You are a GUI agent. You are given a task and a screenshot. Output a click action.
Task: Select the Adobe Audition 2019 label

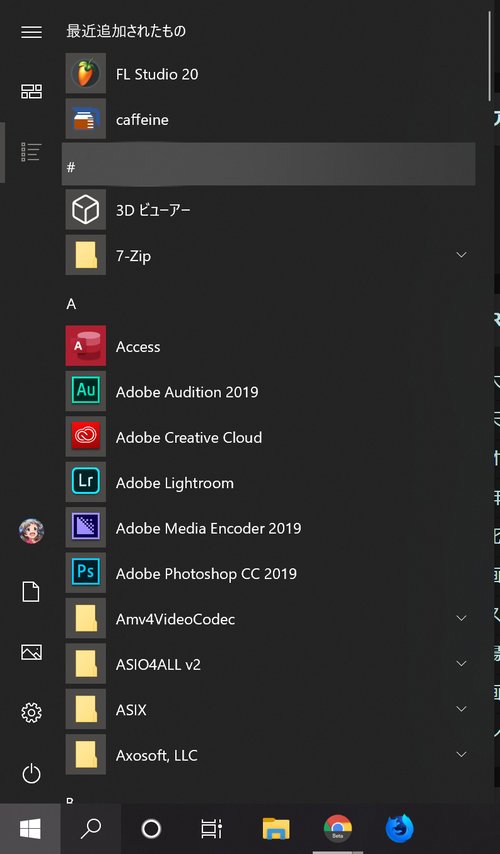pyautogui.click(x=187, y=392)
